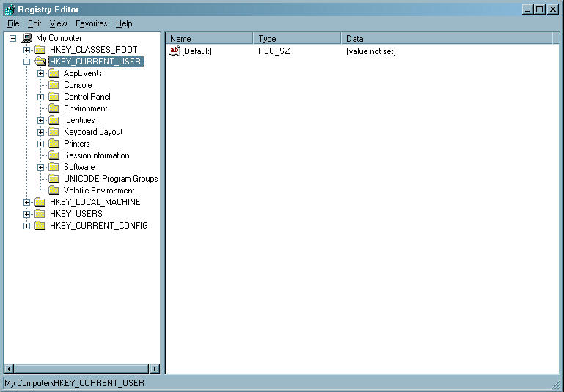
Task: Open the View menu
Action: [x=58, y=23]
